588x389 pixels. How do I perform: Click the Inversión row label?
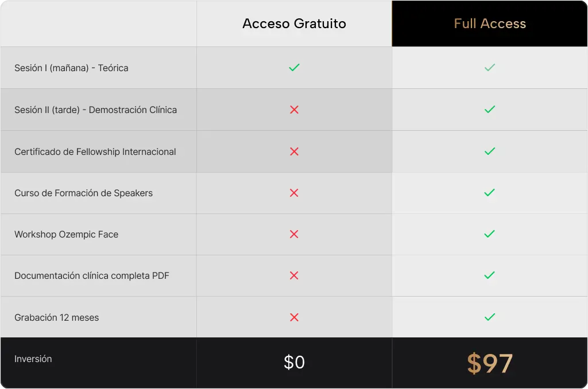pos(33,359)
